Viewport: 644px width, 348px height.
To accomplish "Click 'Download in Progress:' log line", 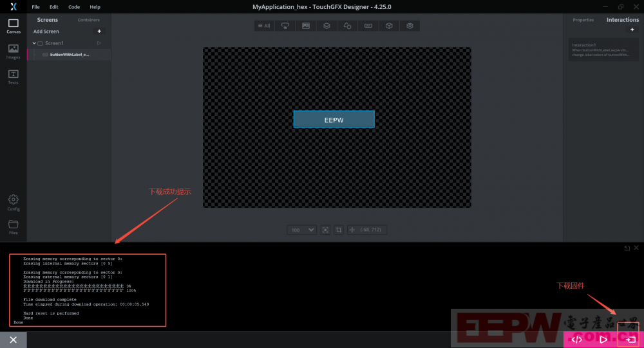I will (48, 282).
